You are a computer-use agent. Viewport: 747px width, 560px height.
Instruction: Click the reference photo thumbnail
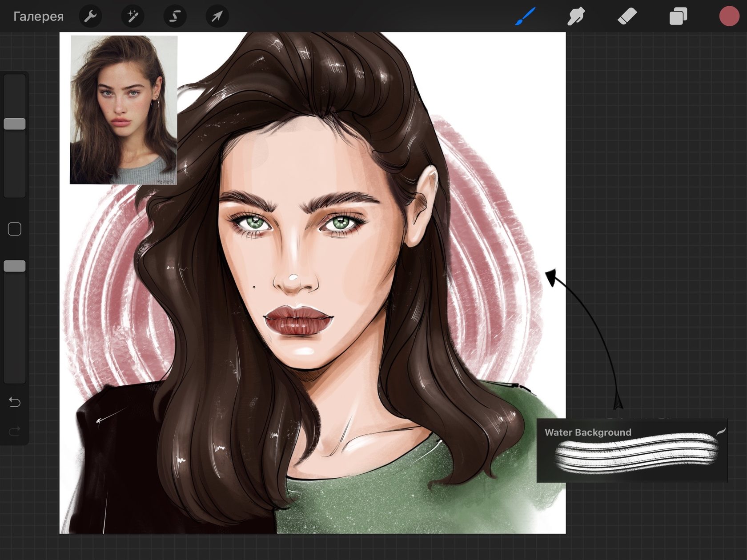[124, 109]
